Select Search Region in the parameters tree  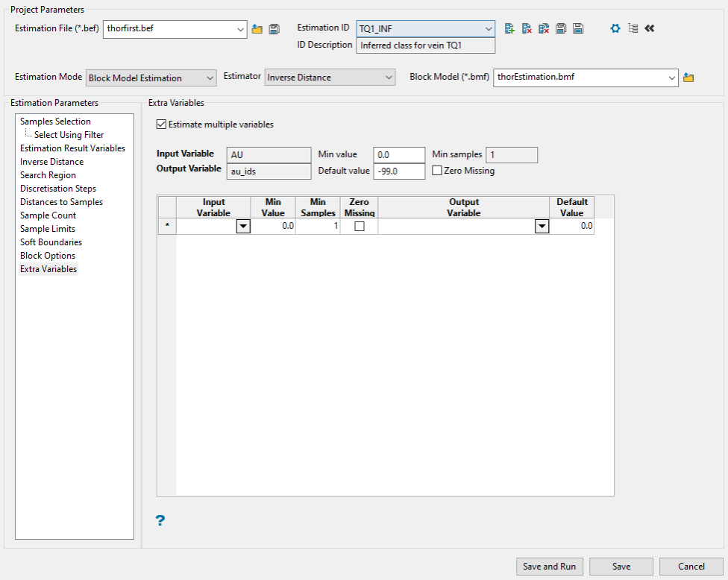[x=48, y=175]
